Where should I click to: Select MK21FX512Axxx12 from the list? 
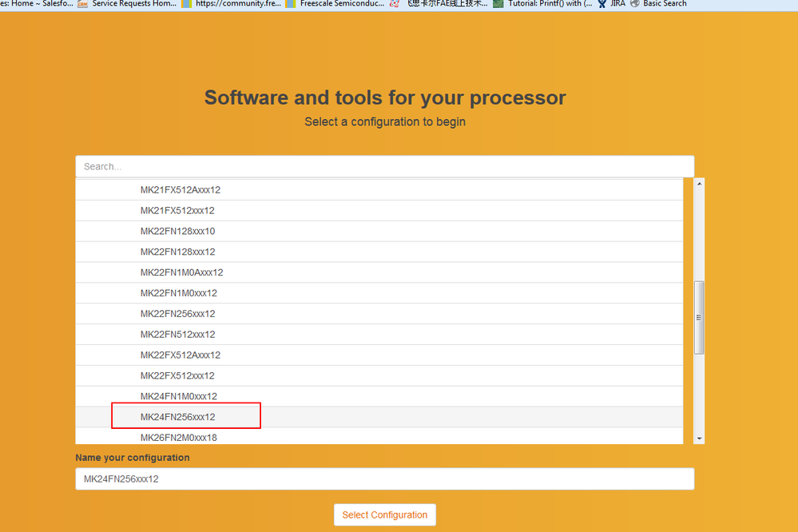tap(379, 190)
